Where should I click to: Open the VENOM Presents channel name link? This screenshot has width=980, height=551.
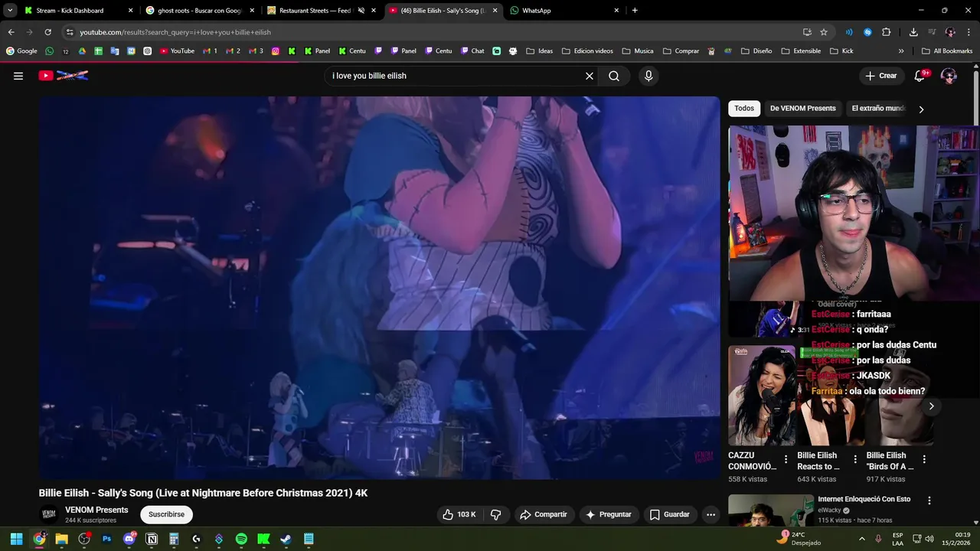click(96, 510)
